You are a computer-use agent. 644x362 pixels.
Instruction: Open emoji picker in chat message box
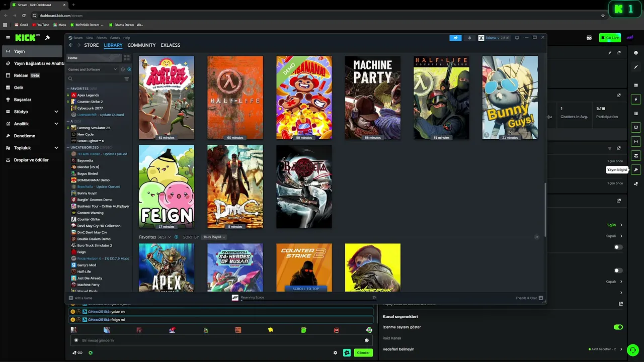tap(367, 340)
